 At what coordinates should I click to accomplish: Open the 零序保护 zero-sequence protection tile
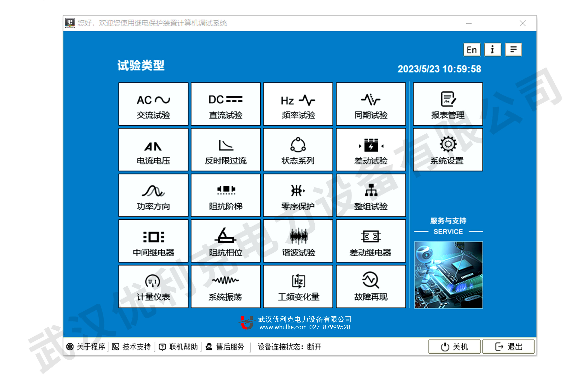(298, 195)
